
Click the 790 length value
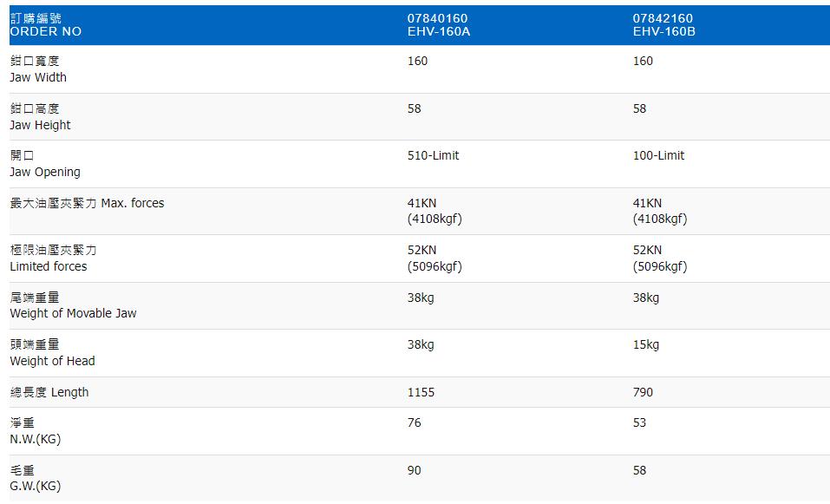point(643,392)
